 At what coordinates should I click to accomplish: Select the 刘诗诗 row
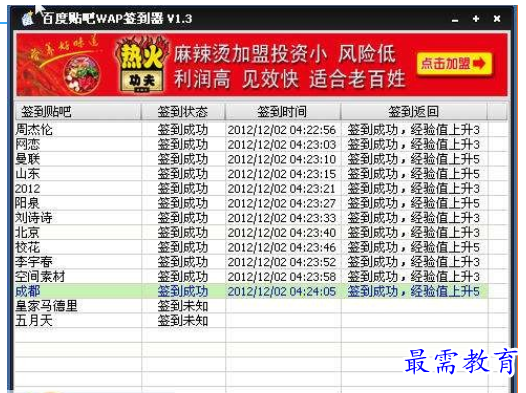[252, 218]
